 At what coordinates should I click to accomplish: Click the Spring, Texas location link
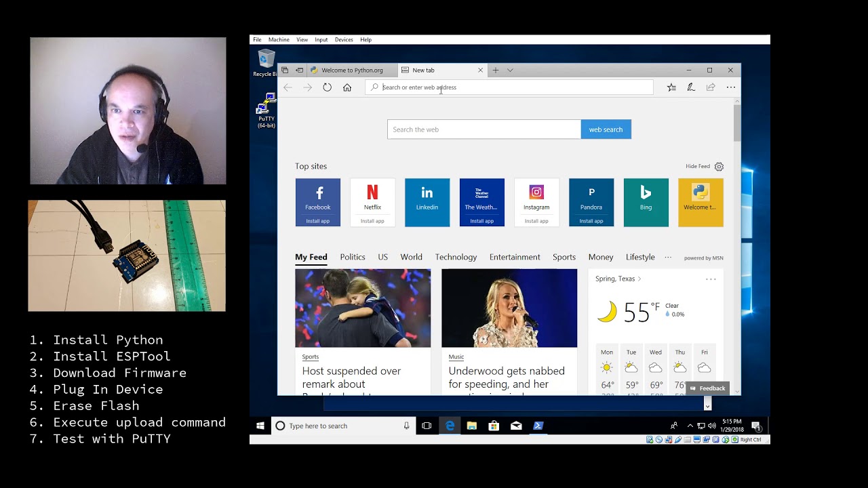(618, 279)
